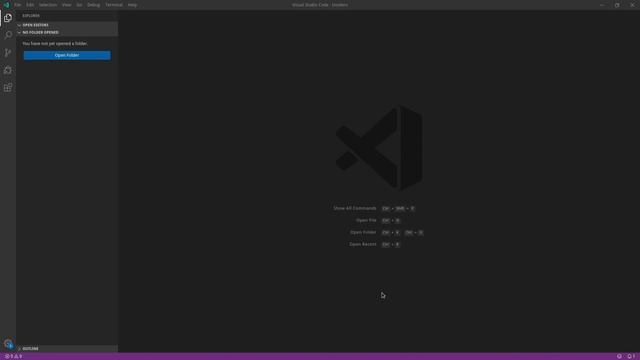Collapse the No Folder Opened section
Viewport: 640px width, 360px height.
tap(67, 32)
